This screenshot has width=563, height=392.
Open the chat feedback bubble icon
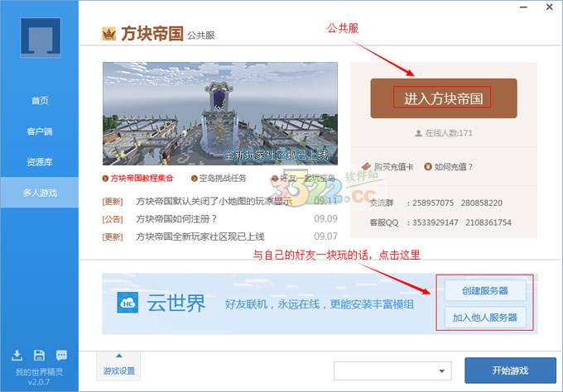click(61, 355)
